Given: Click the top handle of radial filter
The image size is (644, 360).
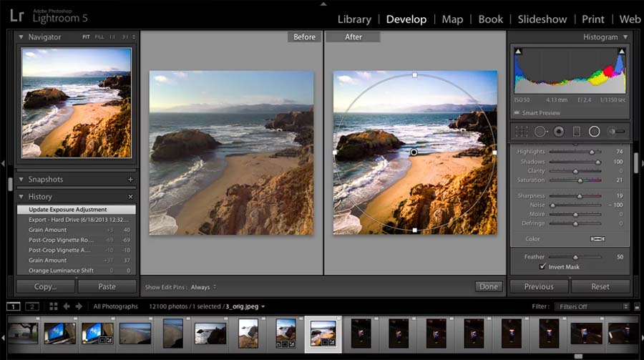Looking at the screenshot, I should click(415, 75).
